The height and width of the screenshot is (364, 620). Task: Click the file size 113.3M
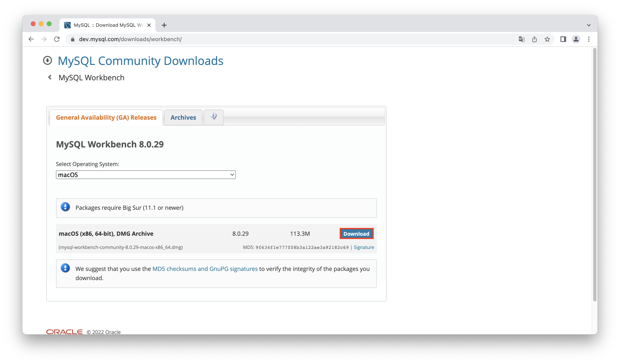click(x=300, y=234)
